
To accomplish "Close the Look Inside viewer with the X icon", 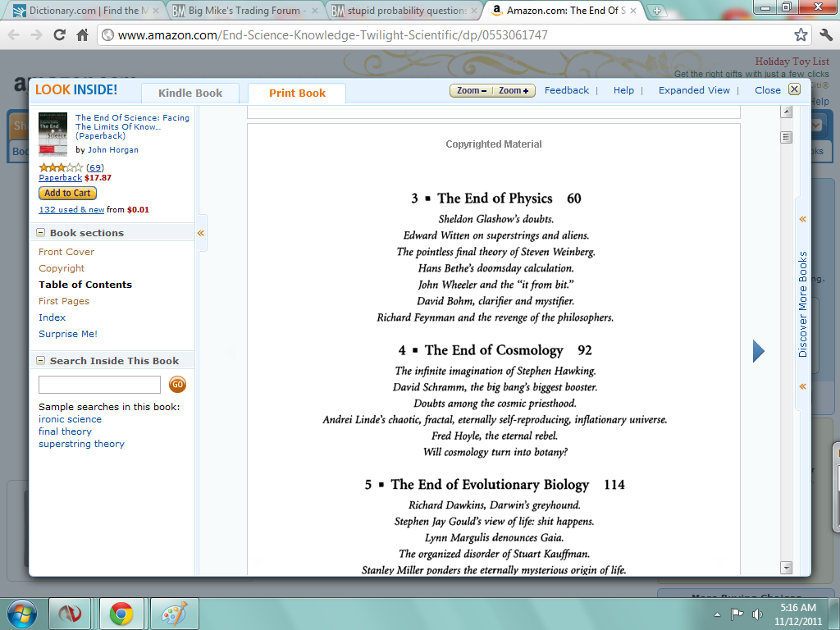I will point(794,89).
